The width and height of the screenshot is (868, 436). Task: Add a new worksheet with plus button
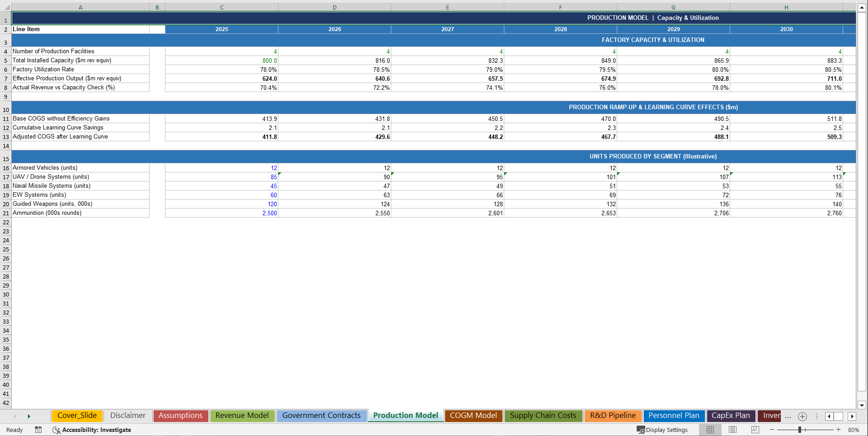click(802, 417)
